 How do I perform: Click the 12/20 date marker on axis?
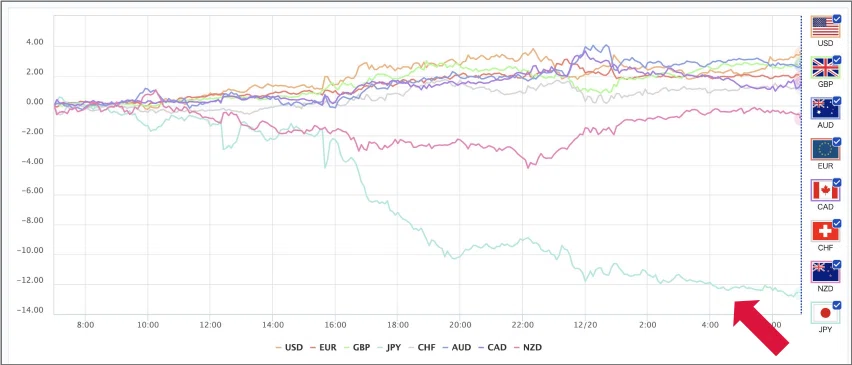[x=584, y=325]
